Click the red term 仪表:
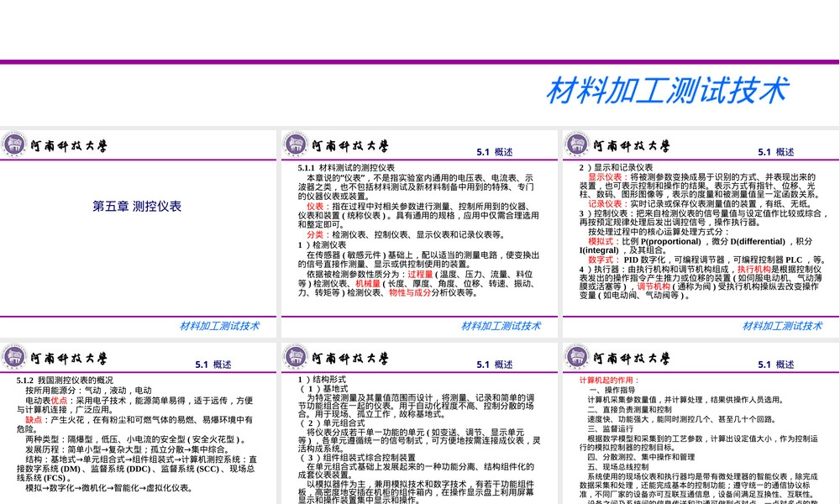 coord(318,206)
